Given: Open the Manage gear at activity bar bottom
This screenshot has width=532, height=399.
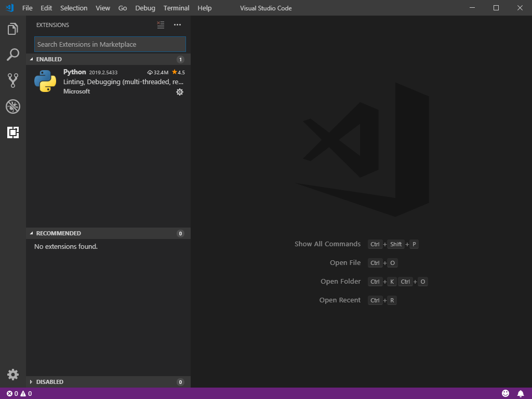Looking at the screenshot, I should click(13, 375).
